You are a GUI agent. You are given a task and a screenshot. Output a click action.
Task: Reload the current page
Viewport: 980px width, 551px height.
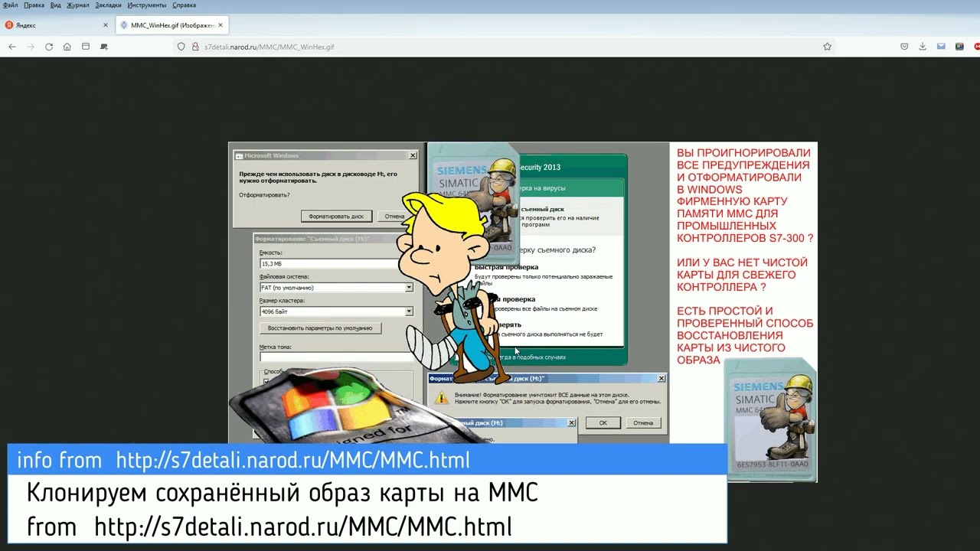pos(49,47)
